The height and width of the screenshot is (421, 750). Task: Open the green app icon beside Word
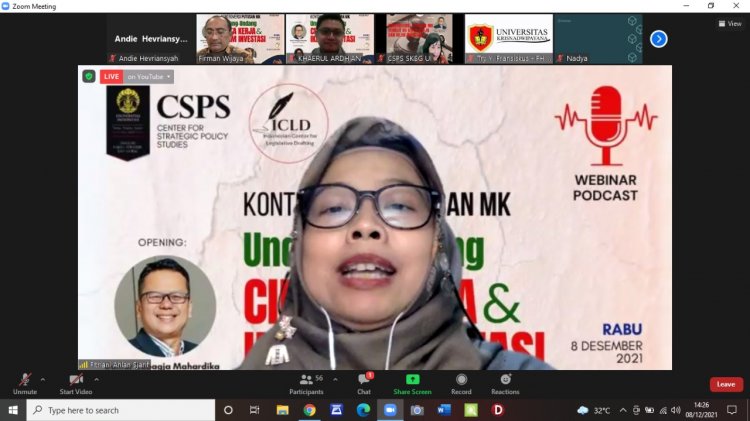(x=471, y=410)
